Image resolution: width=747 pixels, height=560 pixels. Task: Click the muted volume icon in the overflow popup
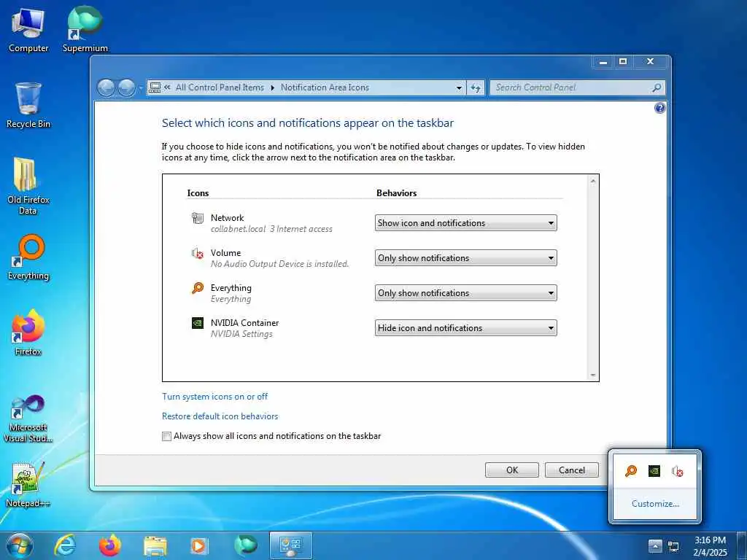[678, 472]
